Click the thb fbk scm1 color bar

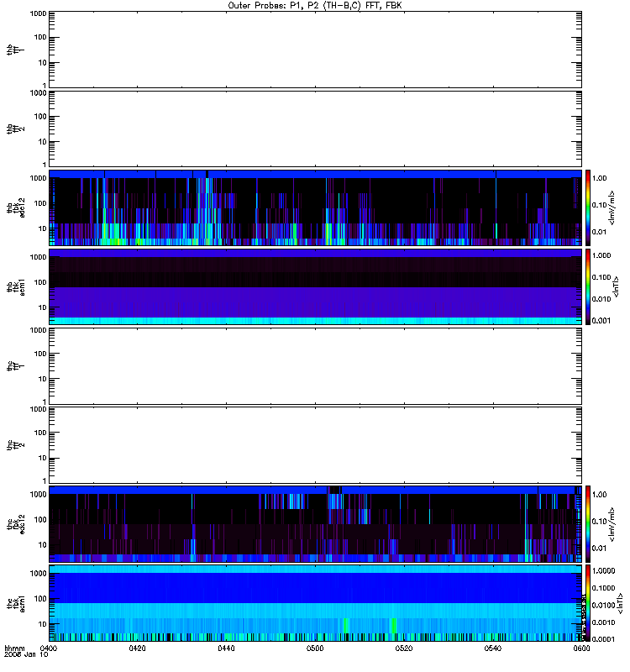tap(588, 286)
